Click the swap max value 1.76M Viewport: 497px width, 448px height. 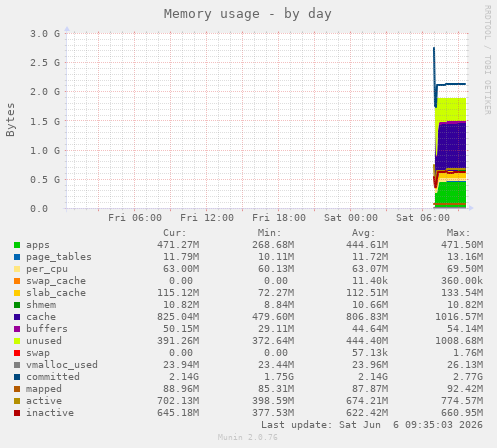coord(468,353)
